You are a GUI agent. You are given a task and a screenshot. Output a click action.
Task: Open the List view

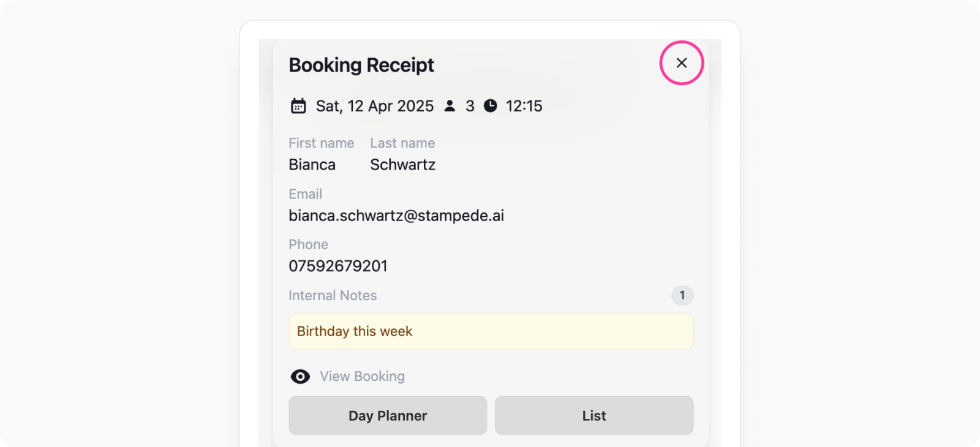(594, 416)
